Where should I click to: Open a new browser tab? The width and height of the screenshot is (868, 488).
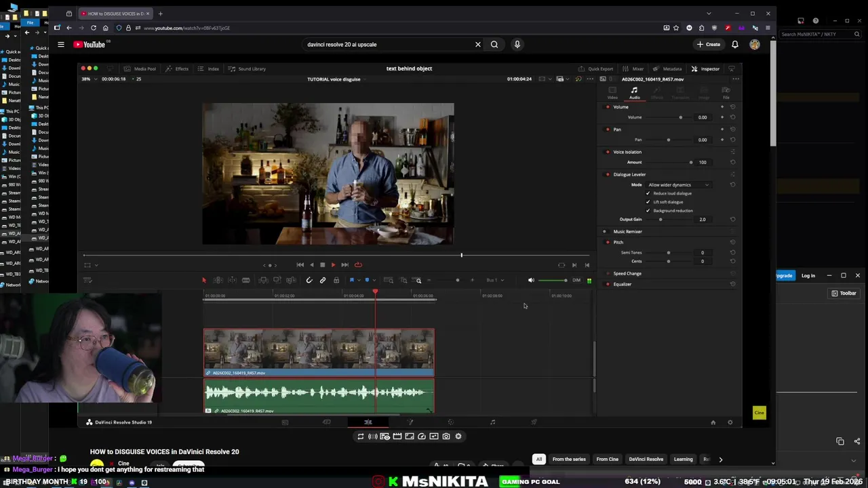click(x=161, y=14)
